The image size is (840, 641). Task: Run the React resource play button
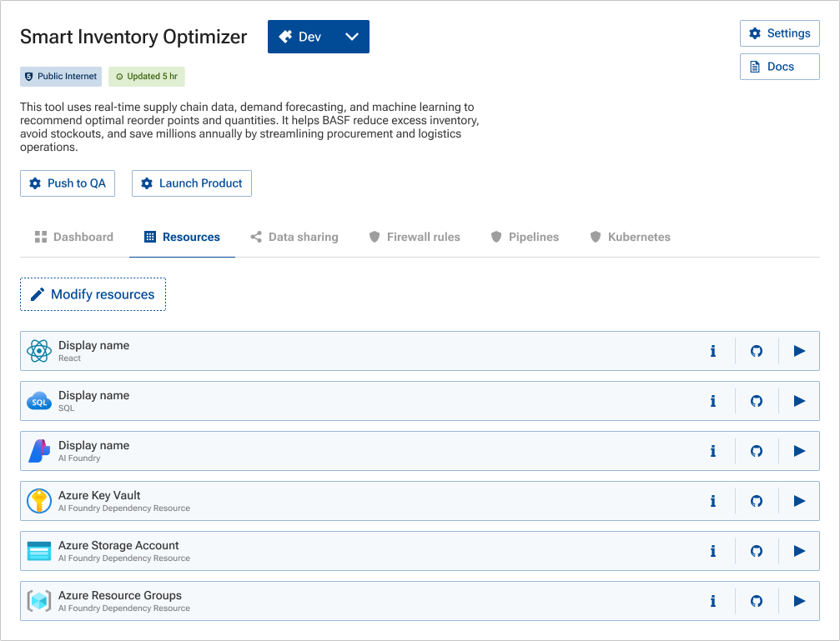[799, 351]
